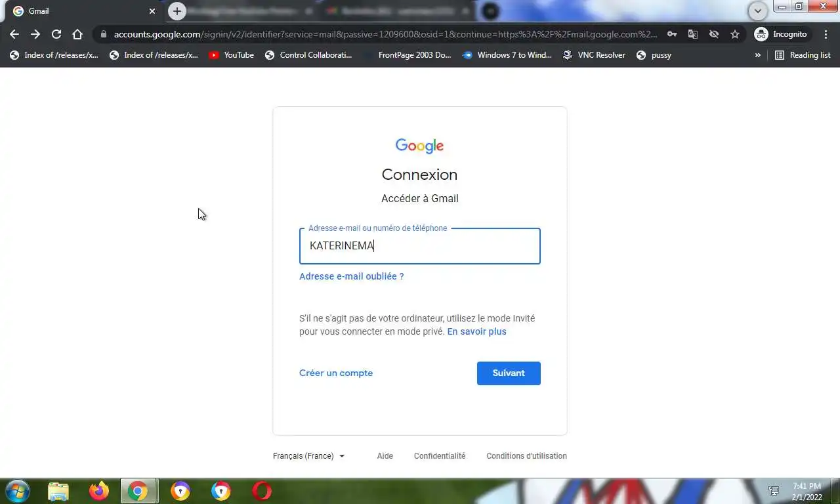
Task: Open the Aide footer link
Action: click(385, 456)
